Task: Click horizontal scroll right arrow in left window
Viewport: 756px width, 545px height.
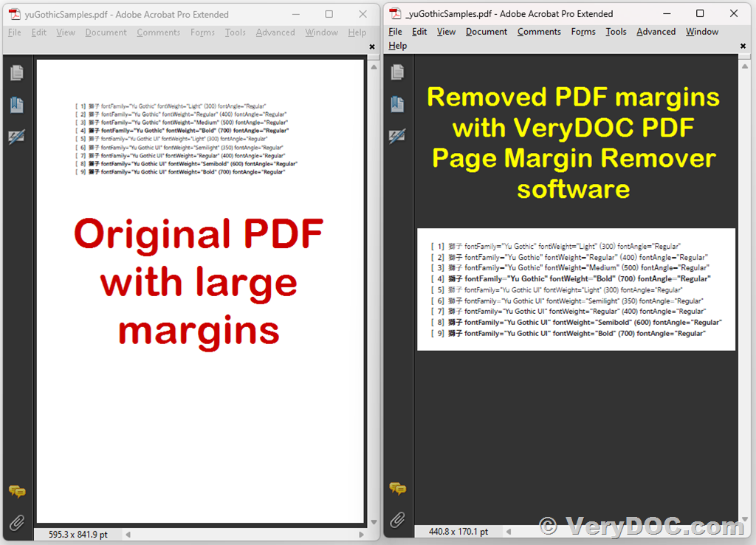Action: point(361,535)
